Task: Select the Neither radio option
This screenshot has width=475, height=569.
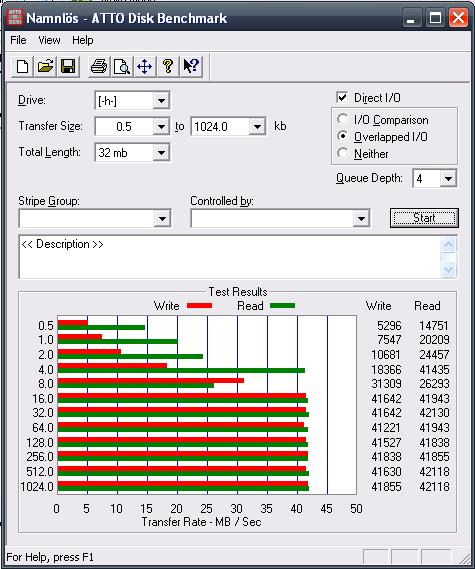Action: [x=342, y=153]
